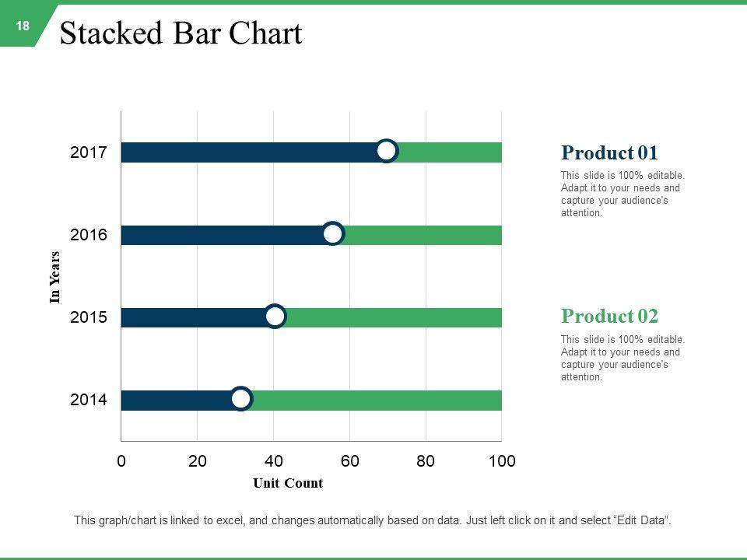This screenshot has height=560, width=747.
Task: Select the 100 value on the horizontal axis
Action: pos(502,461)
